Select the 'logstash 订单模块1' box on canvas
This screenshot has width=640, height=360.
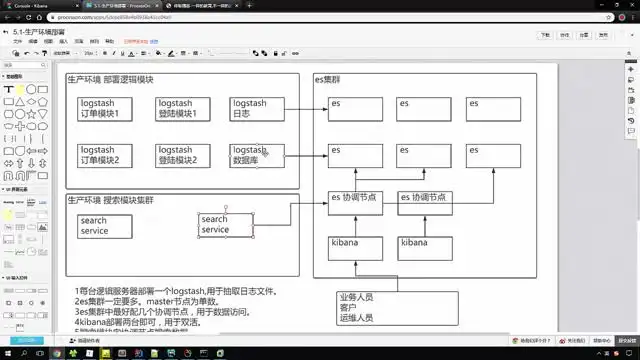(x=105, y=109)
